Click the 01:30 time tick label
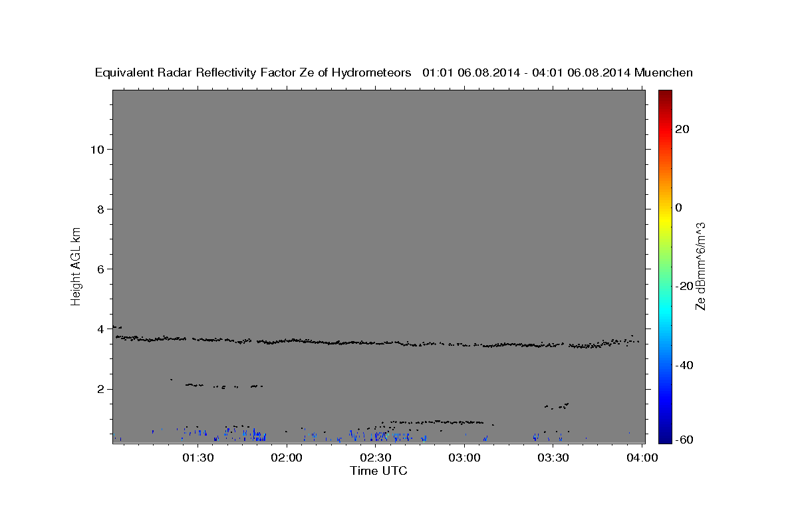This screenshot has width=798, height=532. 198,458
